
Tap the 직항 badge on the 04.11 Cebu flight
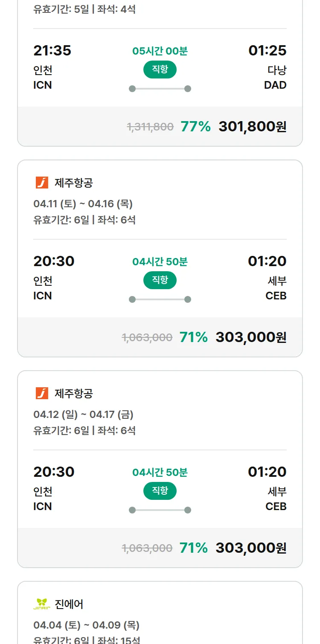160,280
